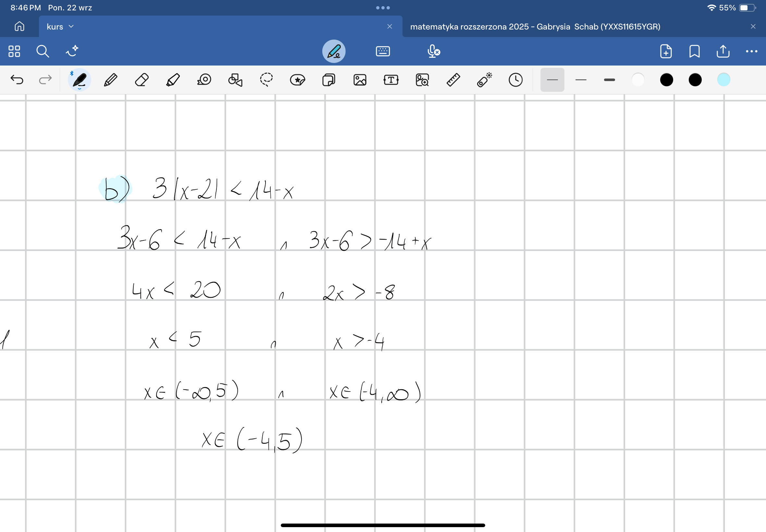Screen dimensions: 766x532
Task: Select the highlighter tool
Action: (173, 80)
